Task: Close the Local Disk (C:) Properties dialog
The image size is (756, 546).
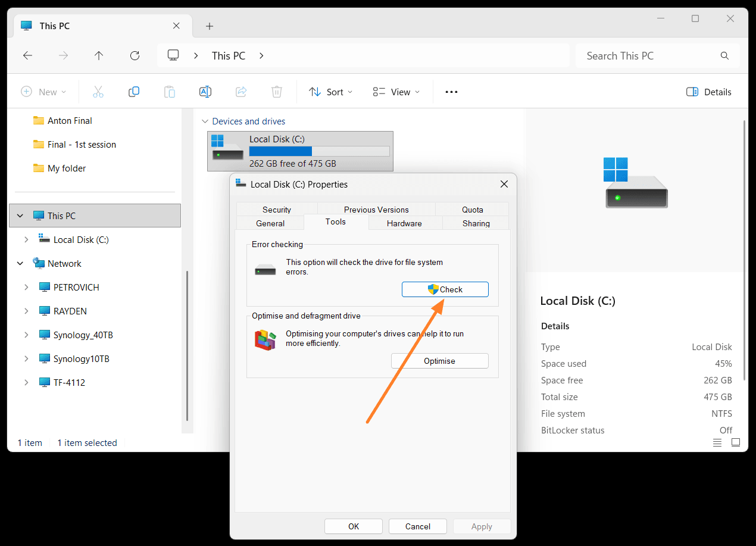Action: click(504, 184)
